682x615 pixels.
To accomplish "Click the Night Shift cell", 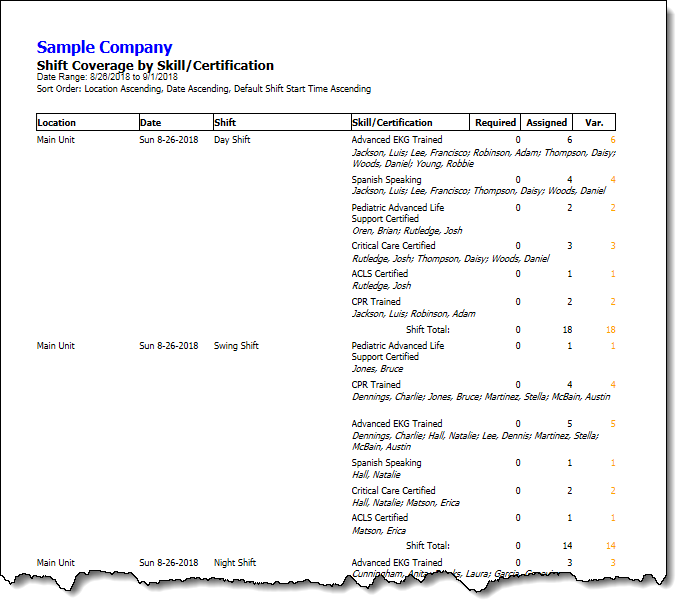I will pyautogui.click(x=235, y=563).
